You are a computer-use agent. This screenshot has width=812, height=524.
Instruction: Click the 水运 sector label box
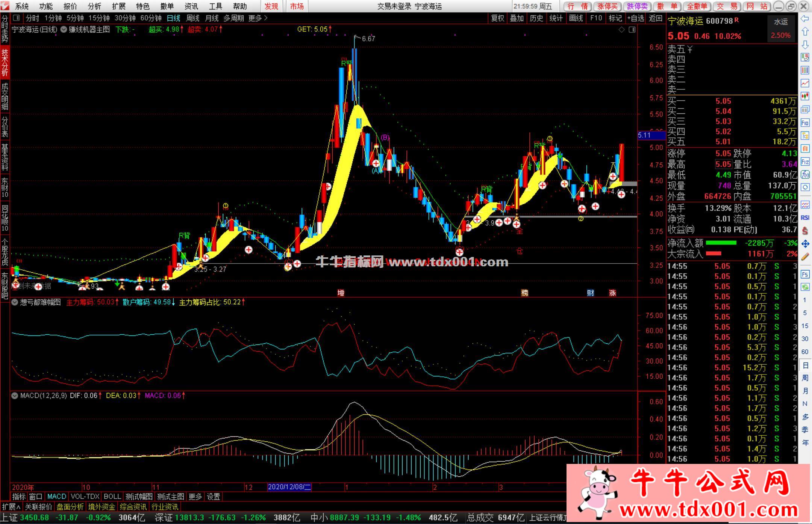(780, 22)
